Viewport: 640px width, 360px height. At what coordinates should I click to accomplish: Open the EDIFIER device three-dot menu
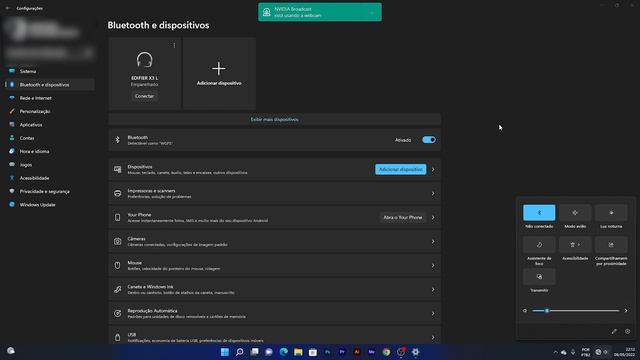[174, 45]
